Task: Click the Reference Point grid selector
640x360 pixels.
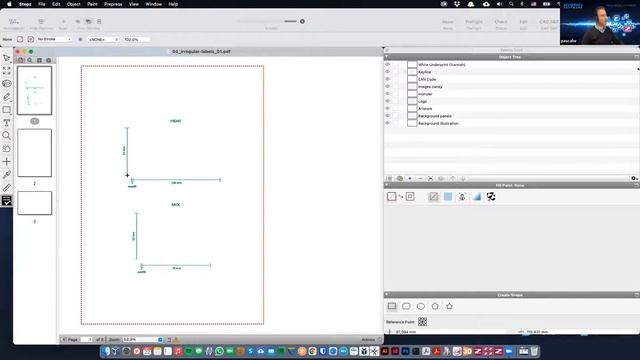Action: point(422,322)
